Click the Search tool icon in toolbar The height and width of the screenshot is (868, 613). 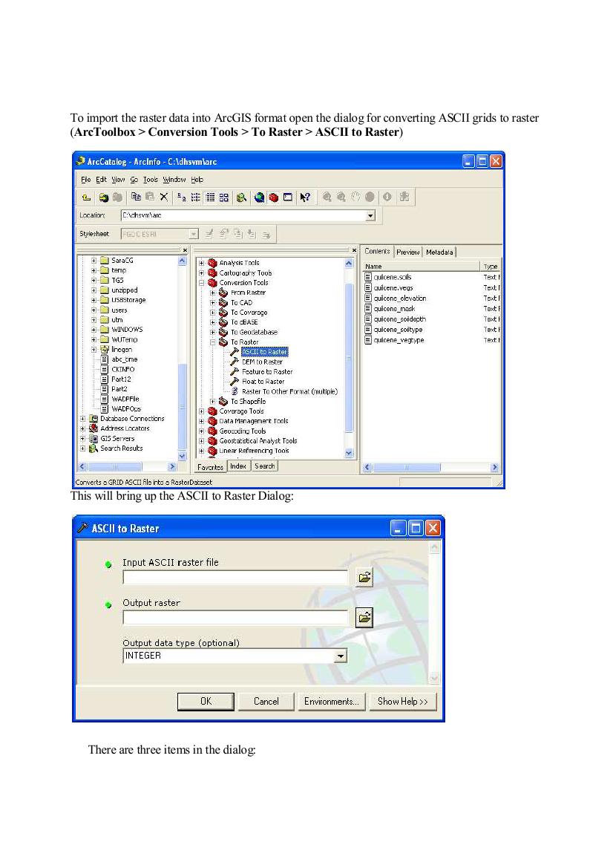pos(241,197)
